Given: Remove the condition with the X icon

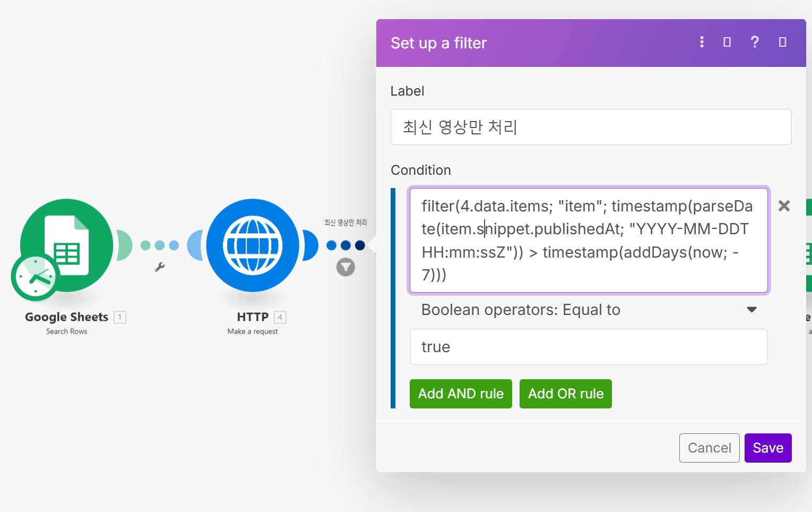Looking at the screenshot, I should (784, 206).
